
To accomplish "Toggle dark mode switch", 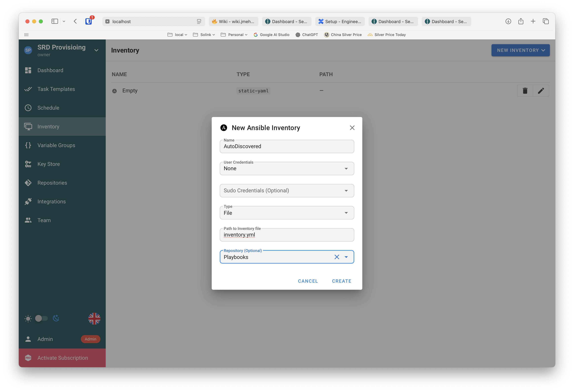I will (41, 318).
